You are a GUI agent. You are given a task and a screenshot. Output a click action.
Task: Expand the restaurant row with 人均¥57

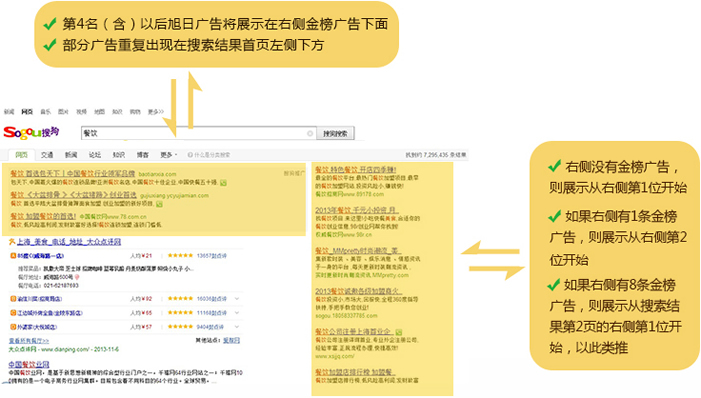pos(237,327)
